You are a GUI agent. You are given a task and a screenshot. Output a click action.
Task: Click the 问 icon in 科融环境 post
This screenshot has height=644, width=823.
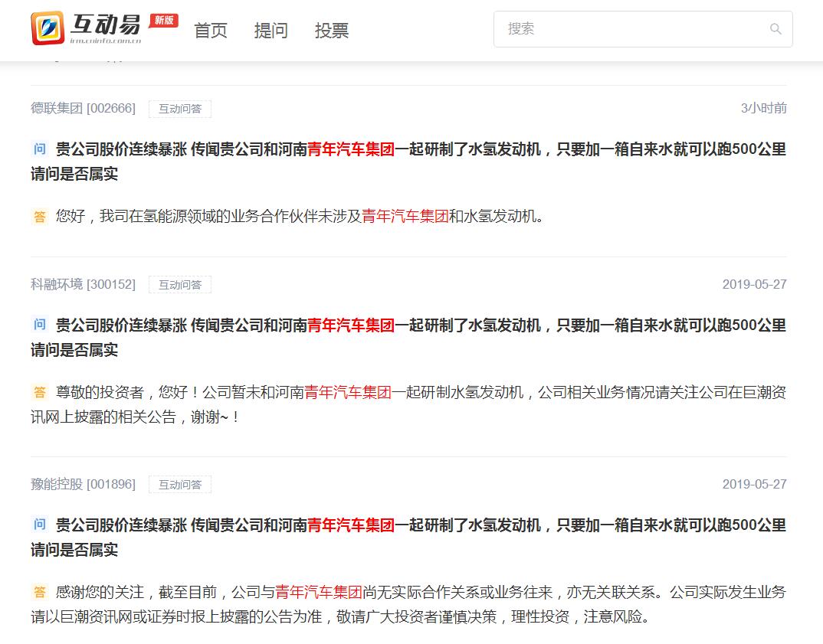tap(39, 325)
